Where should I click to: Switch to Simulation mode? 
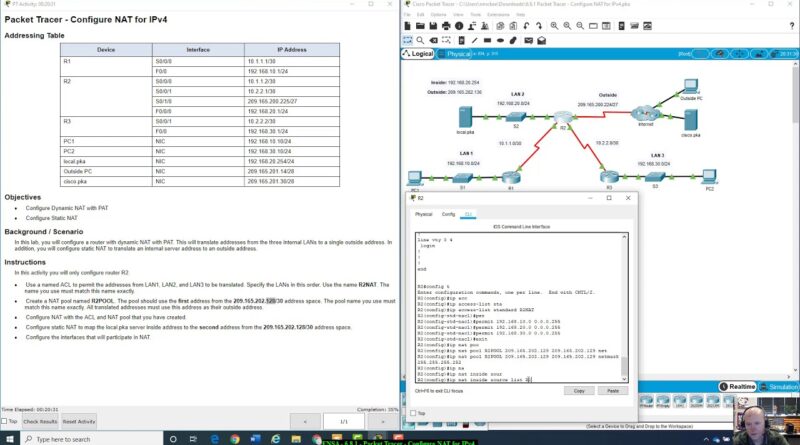pos(779,387)
